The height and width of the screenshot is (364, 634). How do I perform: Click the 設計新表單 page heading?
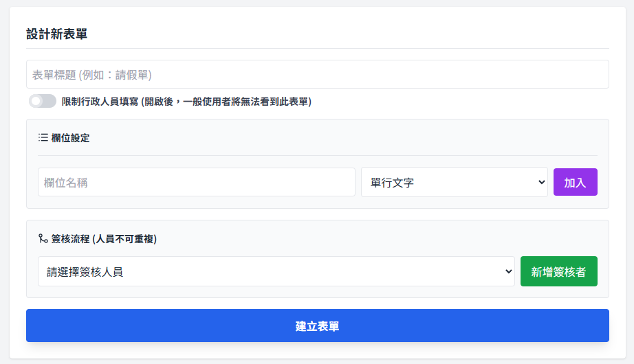[x=56, y=34]
